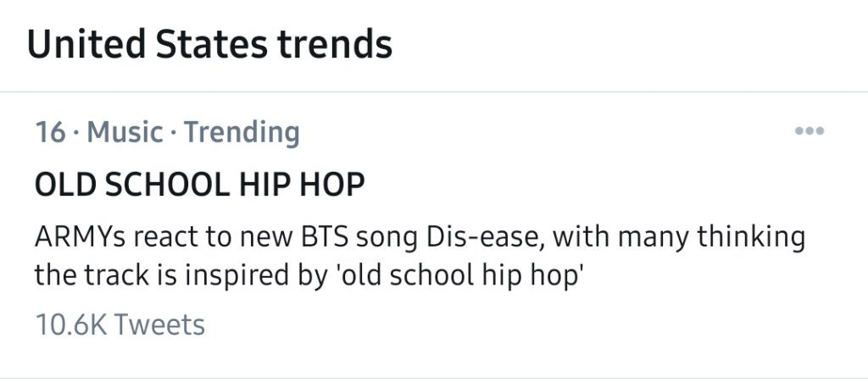Click the 10.6K Tweets count
The image size is (868, 382).
pyautogui.click(x=120, y=324)
